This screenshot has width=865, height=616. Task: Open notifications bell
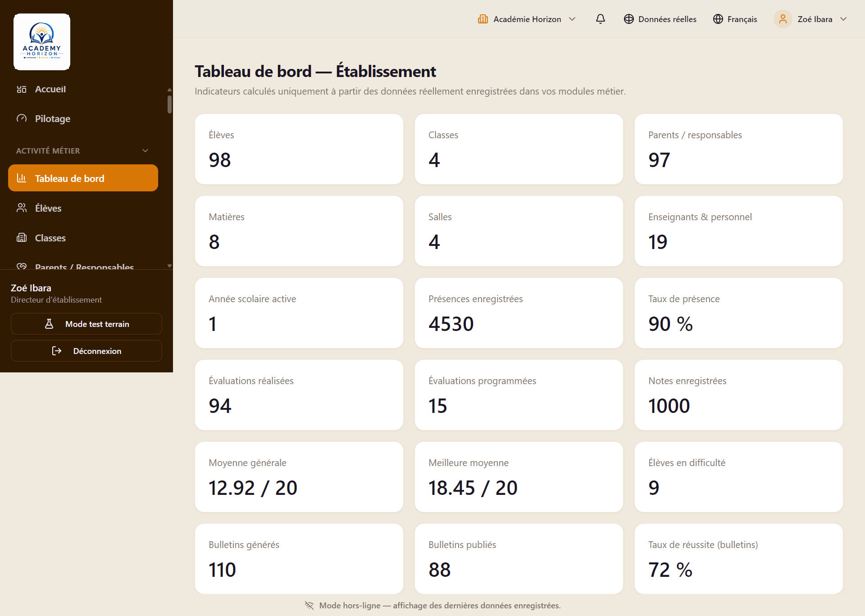point(601,19)
